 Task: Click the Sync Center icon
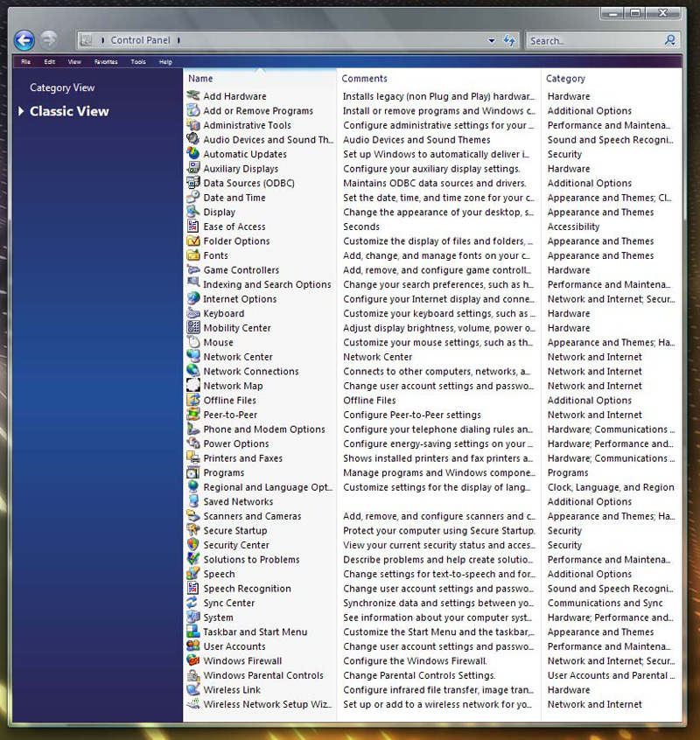click(x=193, y=603)
